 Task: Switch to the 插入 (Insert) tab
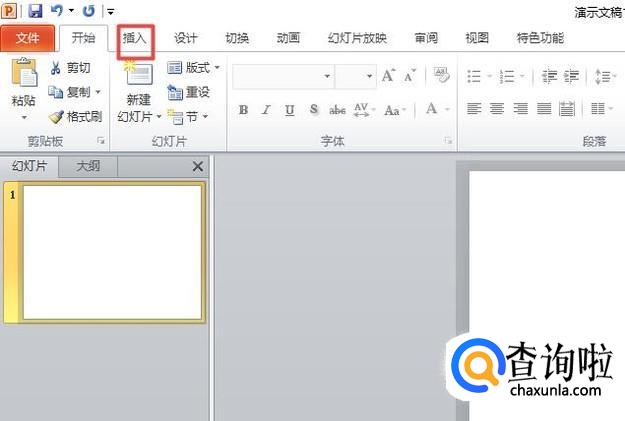coord(135,38)
